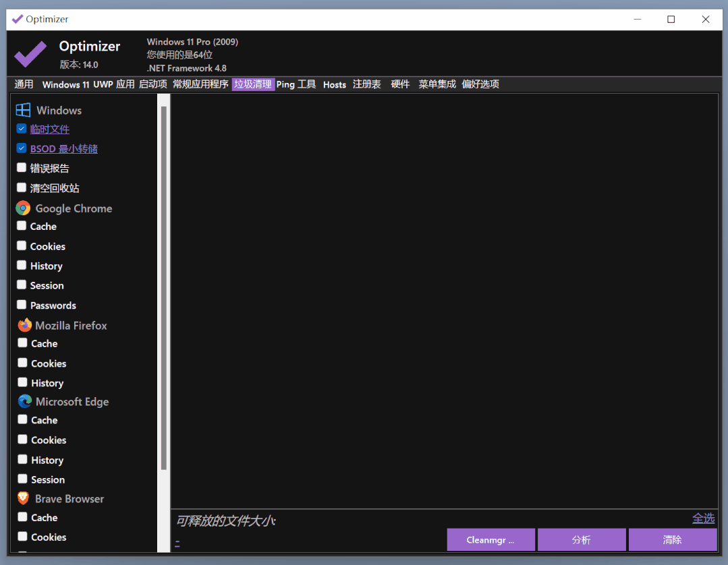
Task: Click the Microsoft Edge section heading
Action: click(x=72, y=402)
